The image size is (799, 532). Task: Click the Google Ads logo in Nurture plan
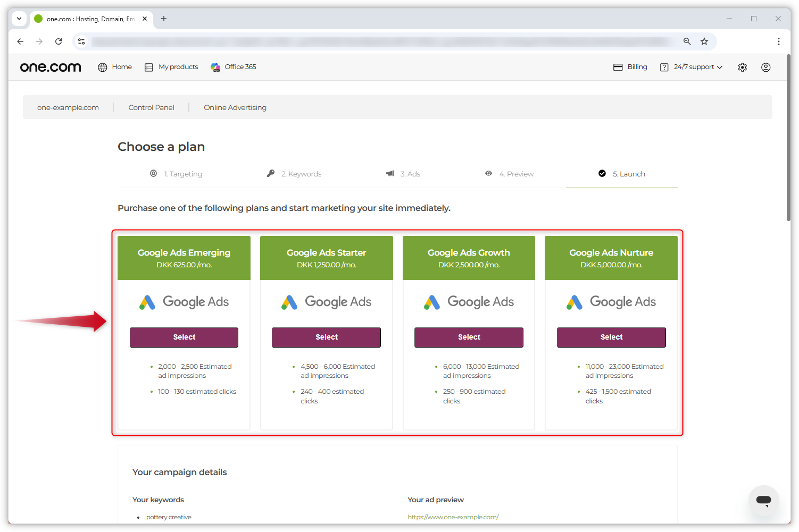click(x=611, y=302)
